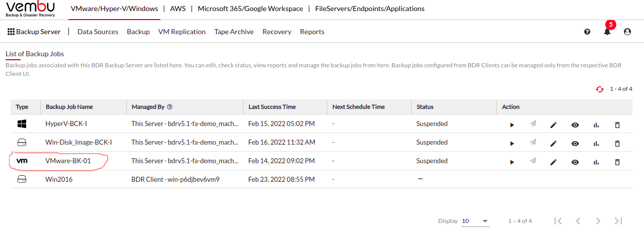Go to next page of jobs
Screen dimensions: 644x232
[x=598, y=221]
